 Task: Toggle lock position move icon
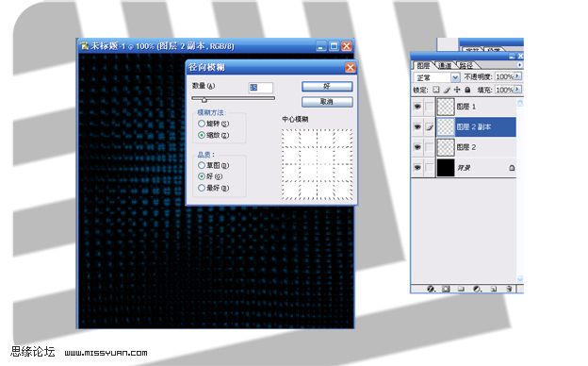457,90
